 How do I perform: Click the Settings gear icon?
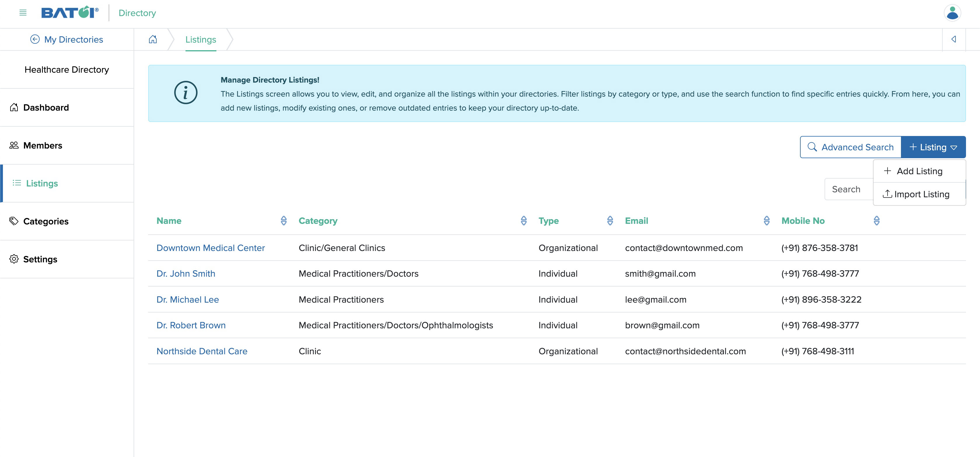[x=14, y=259]
